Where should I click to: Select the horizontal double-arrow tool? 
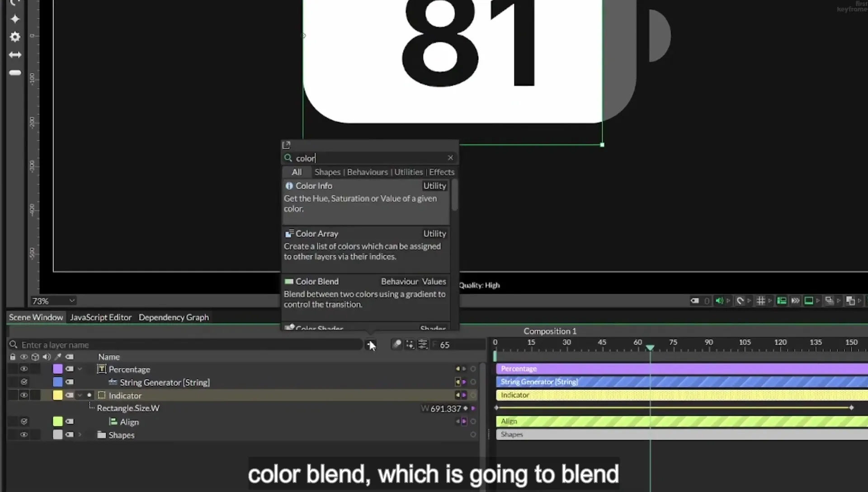[15, 55]
